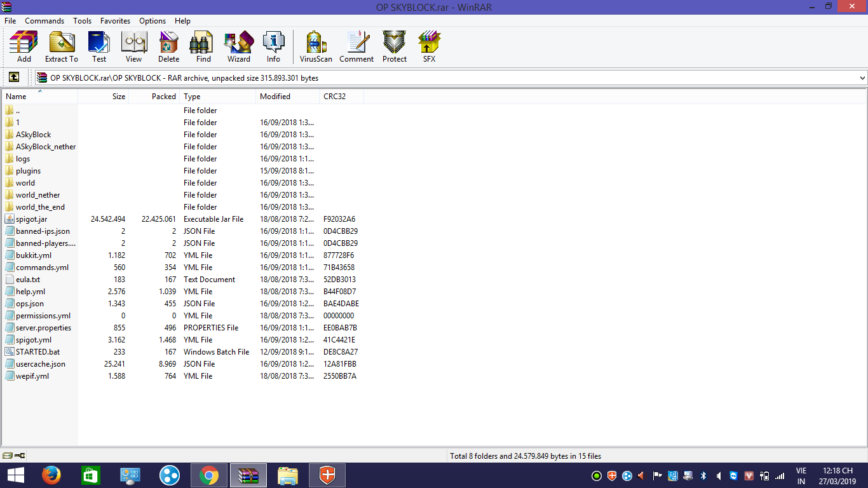Select the help.yml file
The width and height of the screenshot is (868, 488).
(31, 292)
